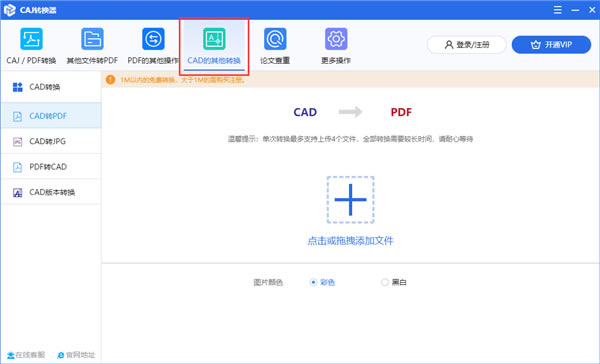This screenshot has width=600, height=364.
Task: Open the 论文查重 toolbar icon
Action: click(275, 39)
